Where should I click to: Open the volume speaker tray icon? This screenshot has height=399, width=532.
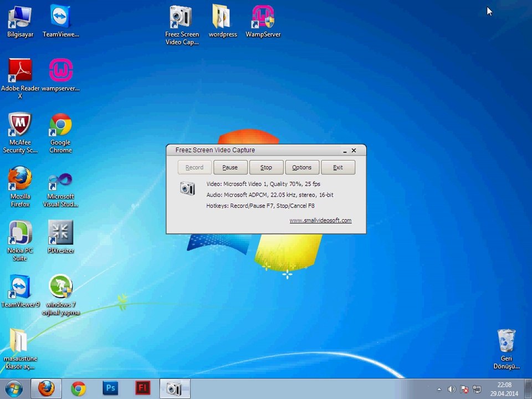coord(452,389)
